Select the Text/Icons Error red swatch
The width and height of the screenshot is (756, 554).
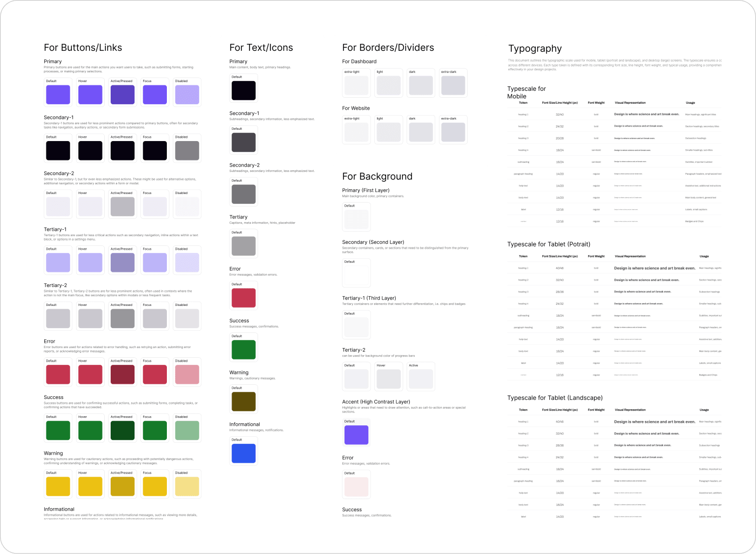pos(244,298)
